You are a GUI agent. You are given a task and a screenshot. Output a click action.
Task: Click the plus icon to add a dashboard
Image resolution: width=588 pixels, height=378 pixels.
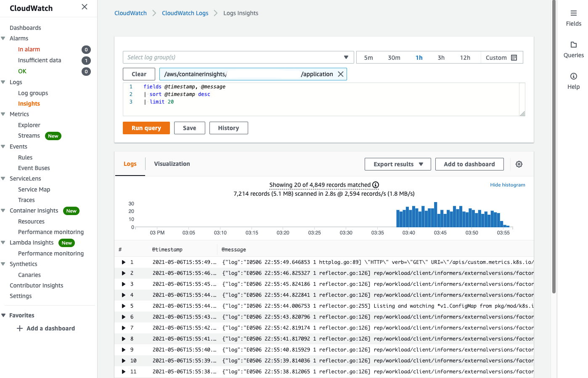point(20,328)
